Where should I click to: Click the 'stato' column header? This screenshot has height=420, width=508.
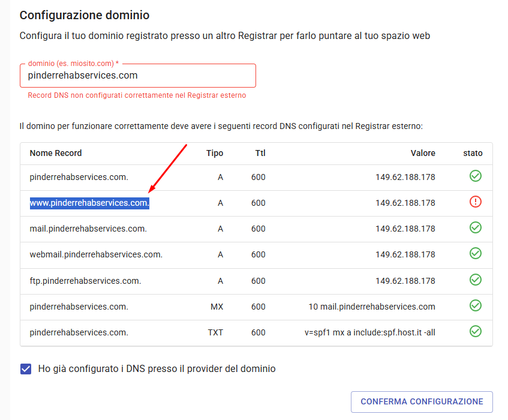tap(473, 153)
